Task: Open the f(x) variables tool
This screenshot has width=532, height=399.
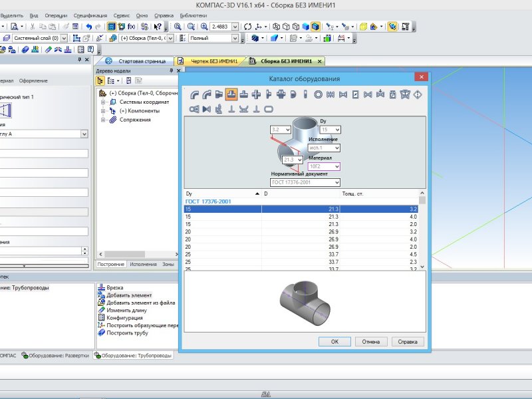Action: point(131,27)
